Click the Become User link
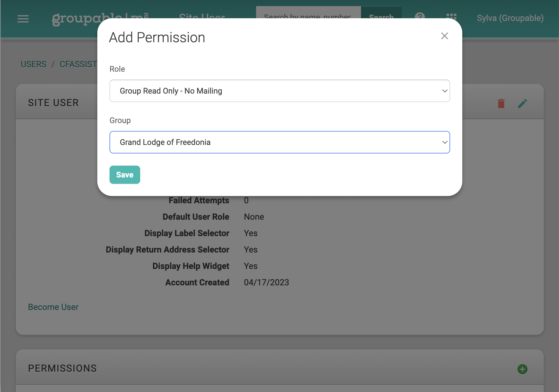This screenshot has height=392, width=559. 53,307
